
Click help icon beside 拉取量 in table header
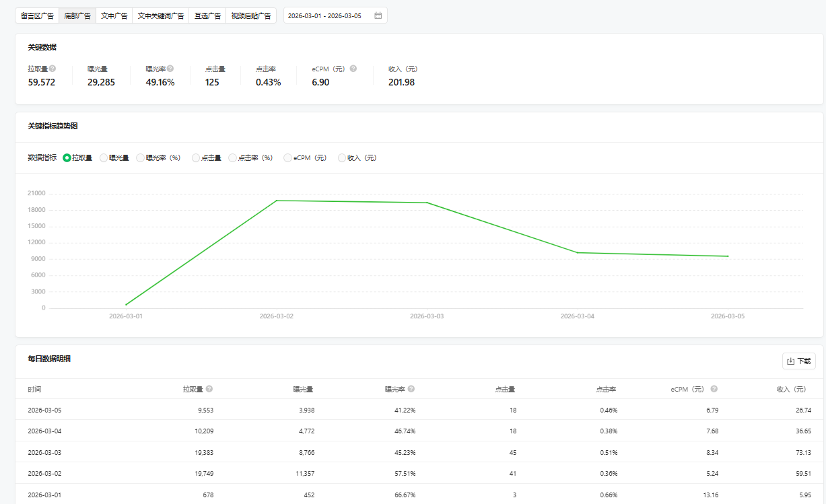pos(209,389)
